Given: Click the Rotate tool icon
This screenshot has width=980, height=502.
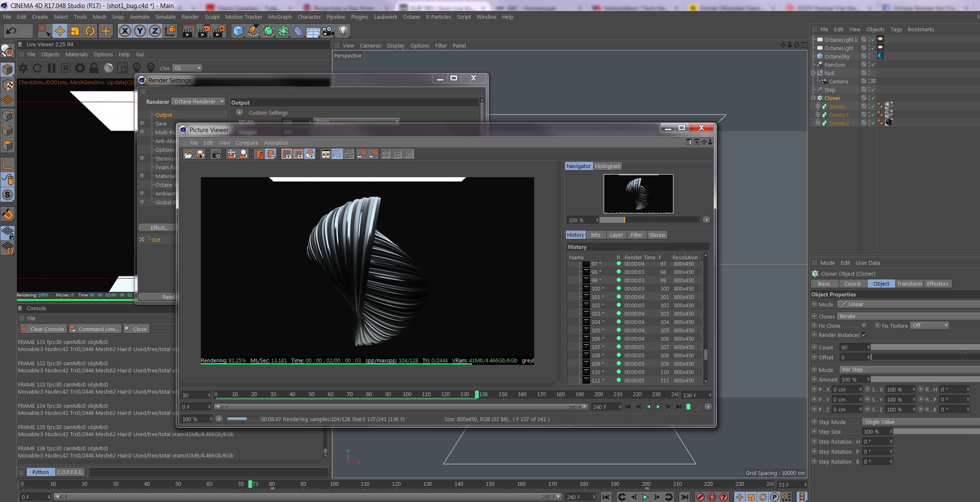Looking at the screenshot, I should point(90,31).
